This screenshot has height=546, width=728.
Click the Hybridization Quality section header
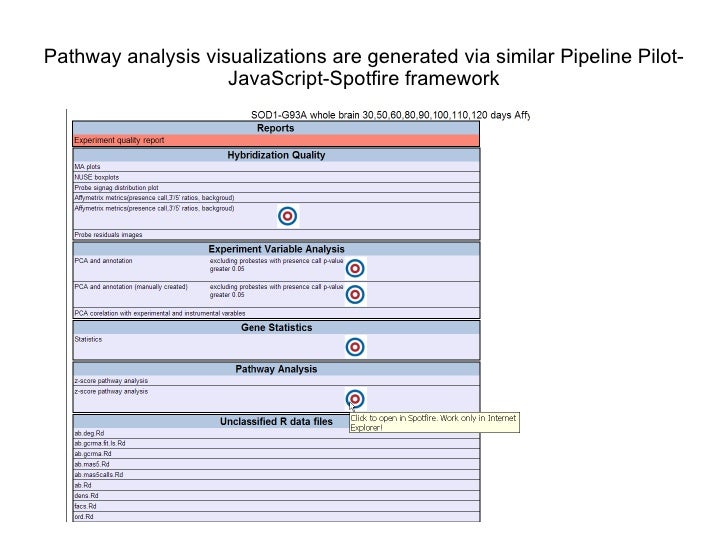point(276,155)
